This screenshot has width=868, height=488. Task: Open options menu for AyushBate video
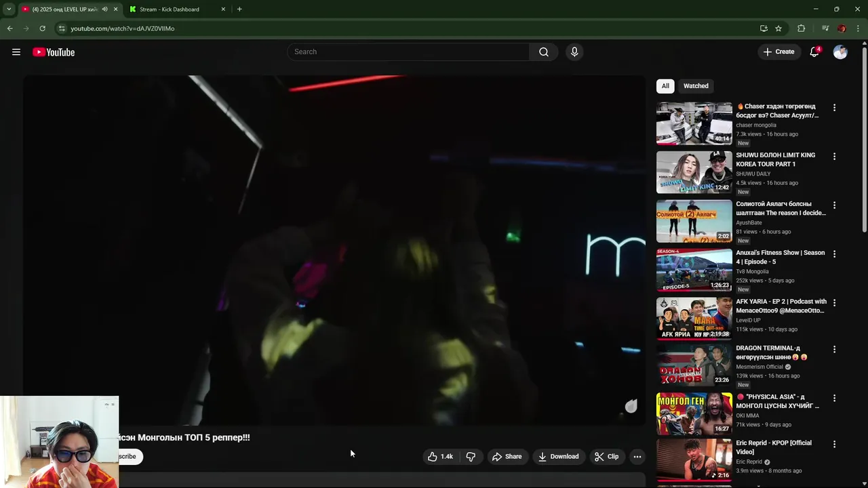pos(834,205)
